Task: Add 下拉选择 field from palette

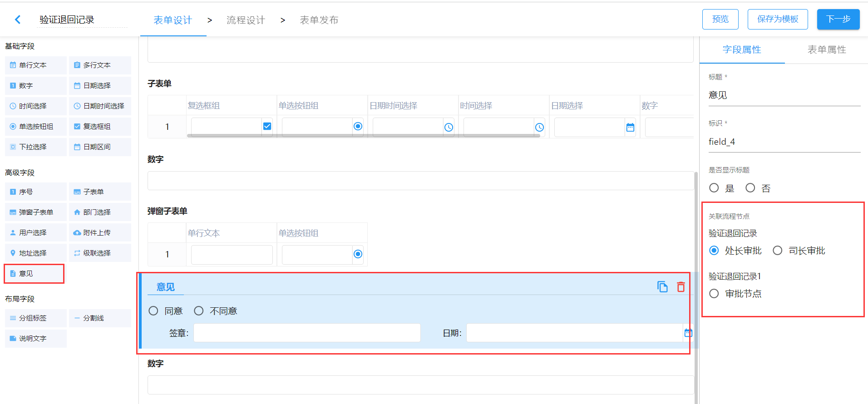Action: [x=36, y=147]
